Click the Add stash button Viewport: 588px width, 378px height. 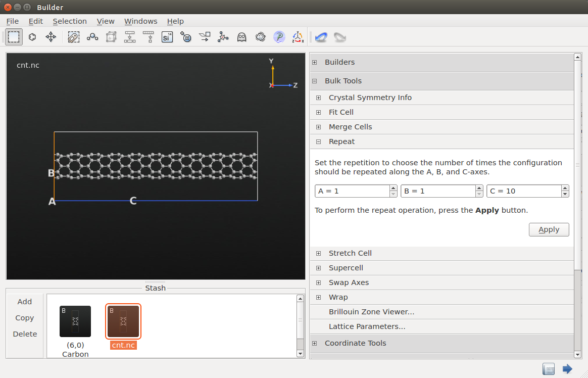[24, 302]
